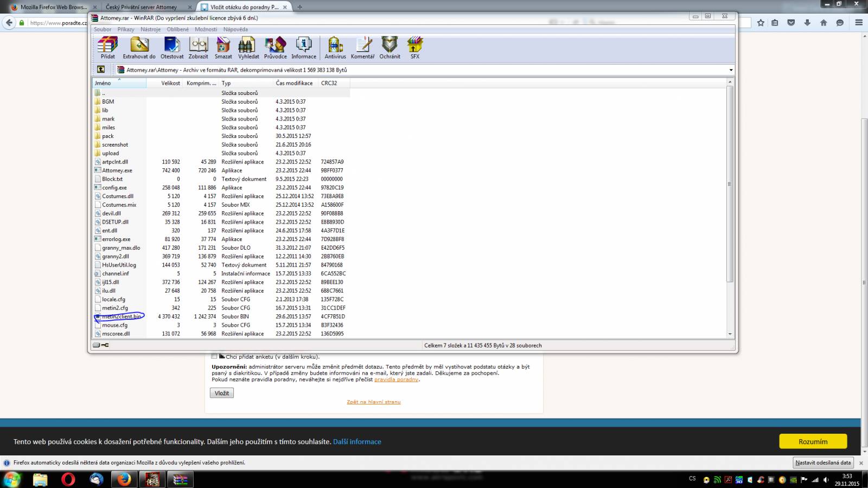This screenshot has height=488, width=868.
Task: Click the 'Další informace' cookie link
Action: point(357,442)
